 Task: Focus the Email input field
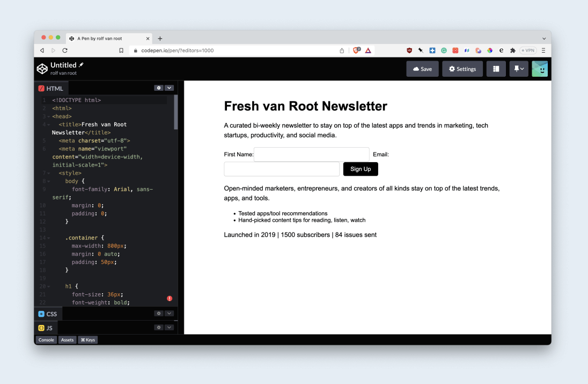click(x=282, y=169)
